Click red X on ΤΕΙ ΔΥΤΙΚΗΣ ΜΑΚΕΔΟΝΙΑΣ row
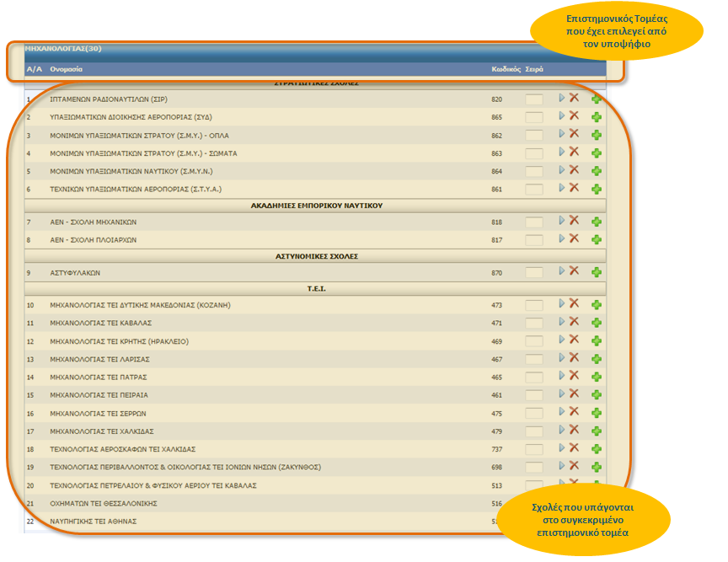Screen dimensions: 728x562 tap(575, 303)
